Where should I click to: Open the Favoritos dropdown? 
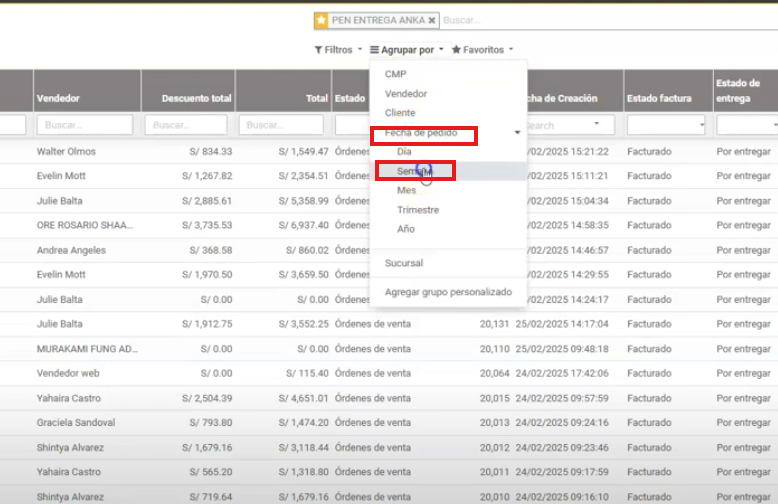[x=482, y=49]
